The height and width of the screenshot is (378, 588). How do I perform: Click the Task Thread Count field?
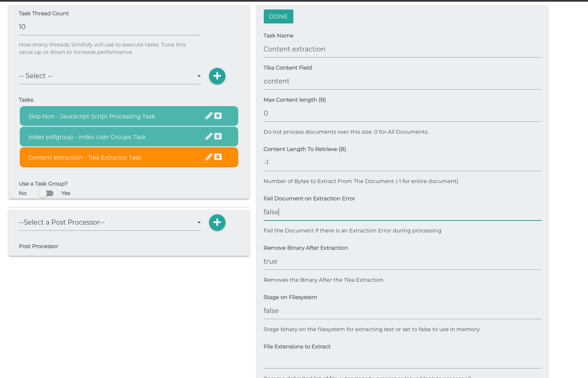[x=109, y=27]
